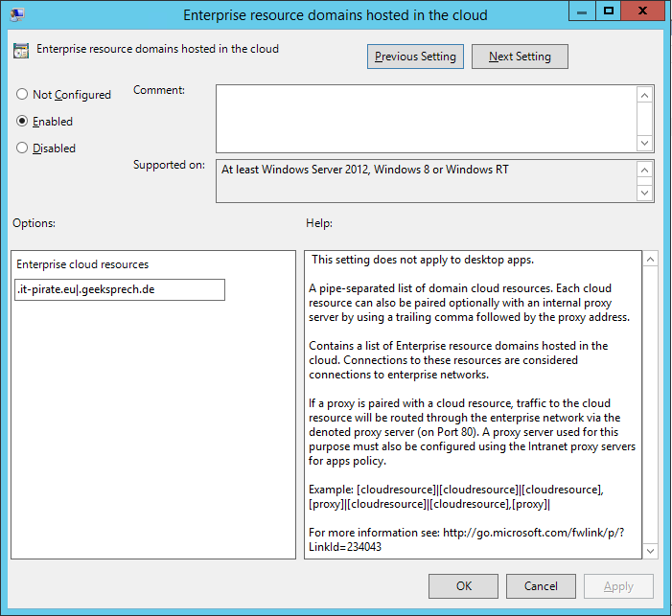Go to Next Setting
The image size is (672, 616).
pos(520,57)
